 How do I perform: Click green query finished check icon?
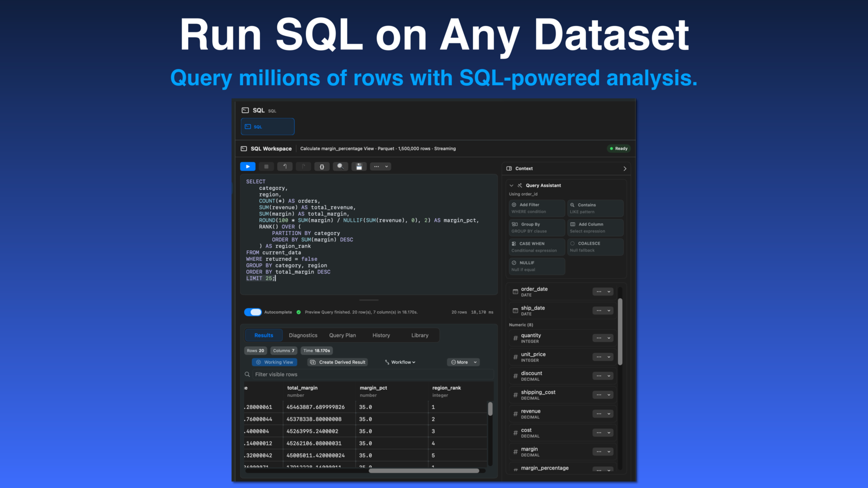[x=298, y=312]
